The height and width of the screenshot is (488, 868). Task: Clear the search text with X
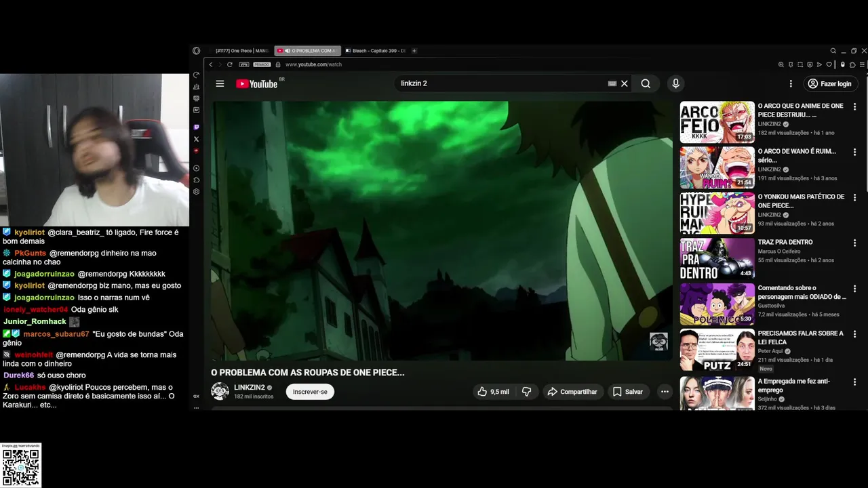click(x=625, y=83)
